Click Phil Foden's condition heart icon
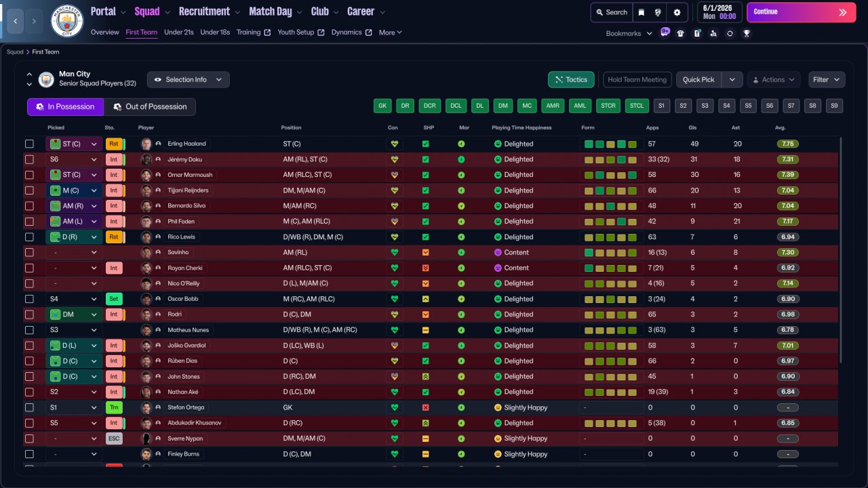 [394, 222]
